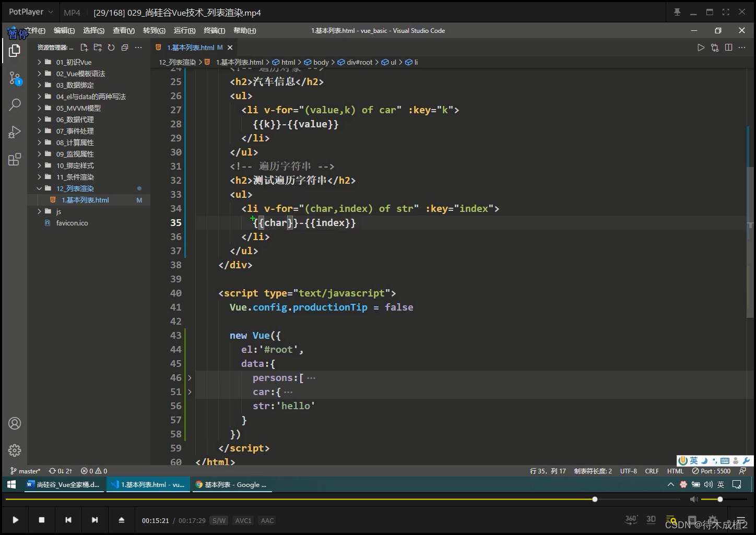Click the AVC1 video codec badge

(x=243, y=520)
